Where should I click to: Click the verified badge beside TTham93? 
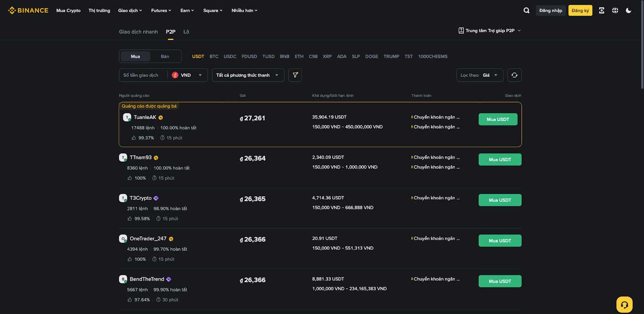(156, 158)
